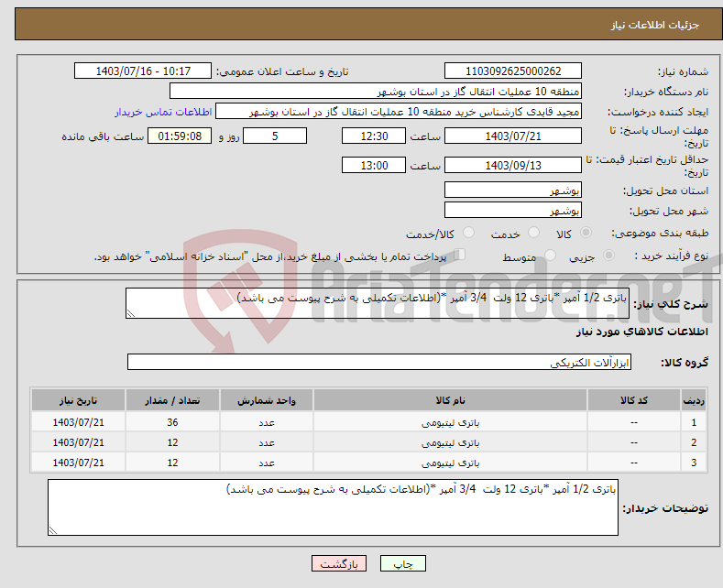The image size is (723, 588).
Task: Click the ردیف column header
Action: pos(694,400)
